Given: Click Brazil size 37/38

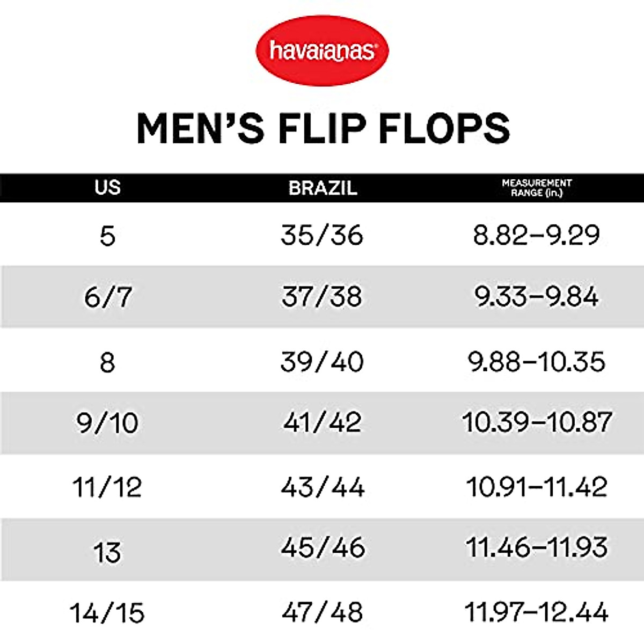Looking at the screenshot, I should click(x=322, y=297).
